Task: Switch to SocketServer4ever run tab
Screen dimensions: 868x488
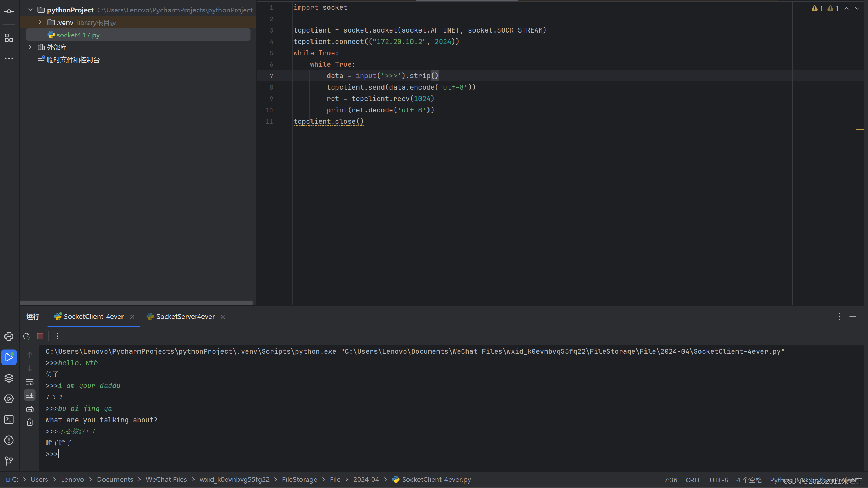Action: [185, 316]
